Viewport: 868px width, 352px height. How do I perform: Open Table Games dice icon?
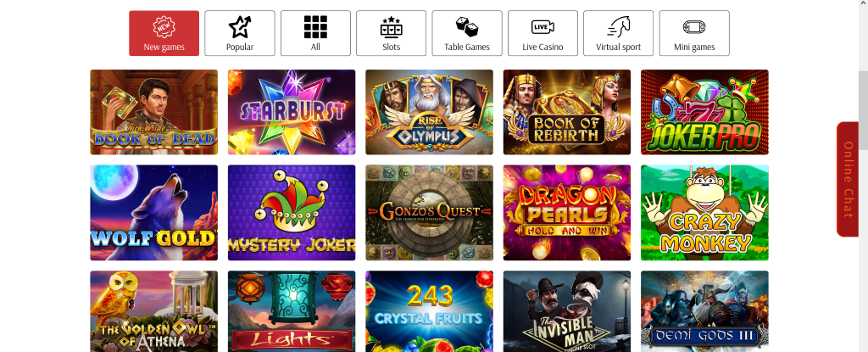coord(467,26)
